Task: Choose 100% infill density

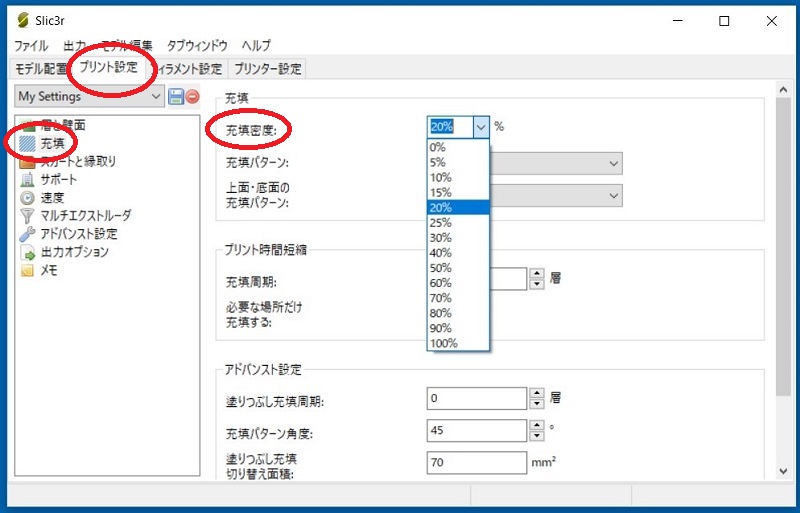Action: click(458, 344)
